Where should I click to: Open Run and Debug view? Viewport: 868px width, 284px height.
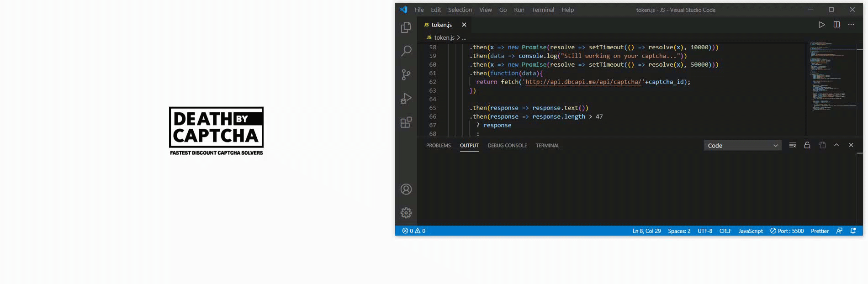click(x=406, y=99)
